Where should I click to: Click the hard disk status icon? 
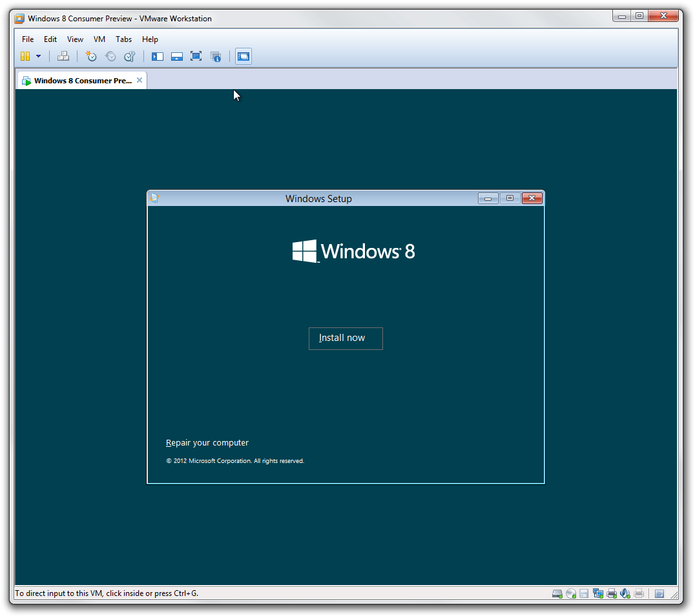tap(556, 593)
